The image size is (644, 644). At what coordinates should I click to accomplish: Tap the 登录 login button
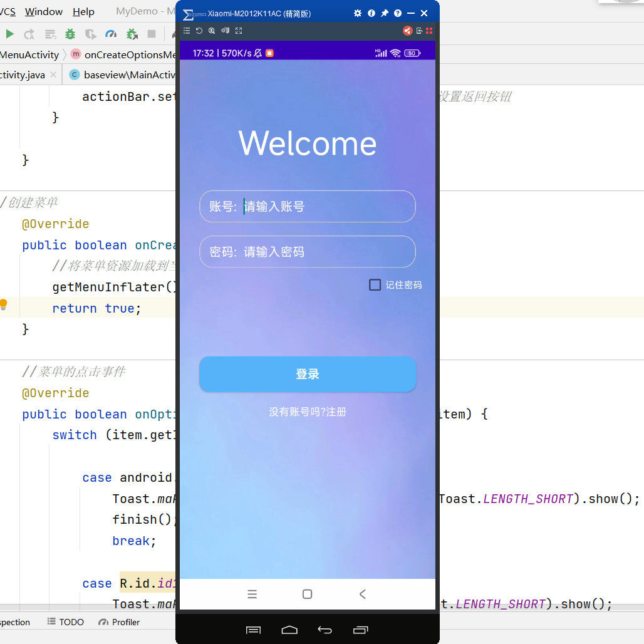307,374
